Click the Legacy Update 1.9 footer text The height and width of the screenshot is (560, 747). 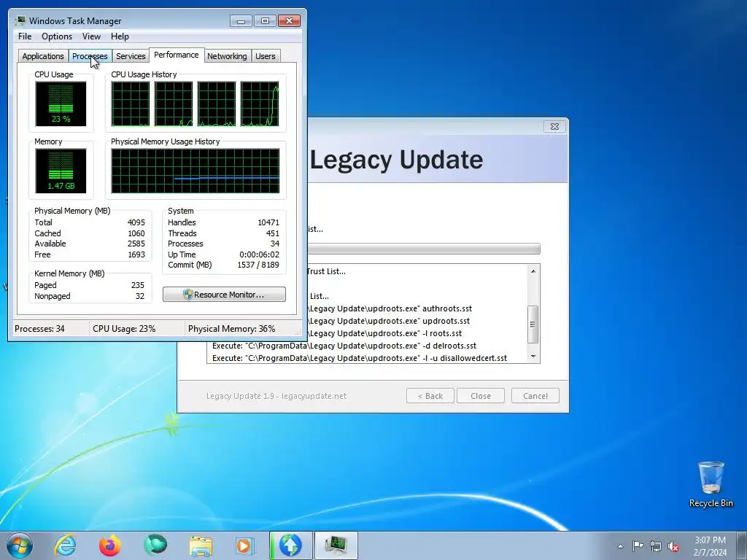tap(276, 396)
